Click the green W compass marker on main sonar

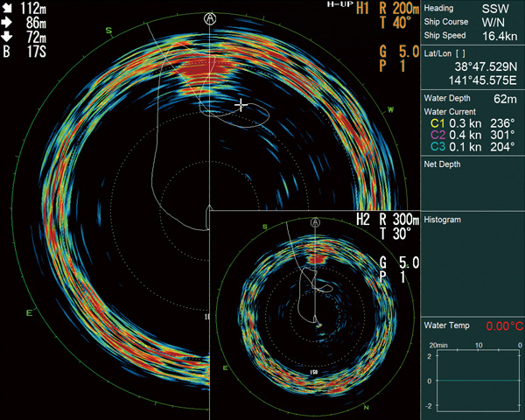[390, 109]
